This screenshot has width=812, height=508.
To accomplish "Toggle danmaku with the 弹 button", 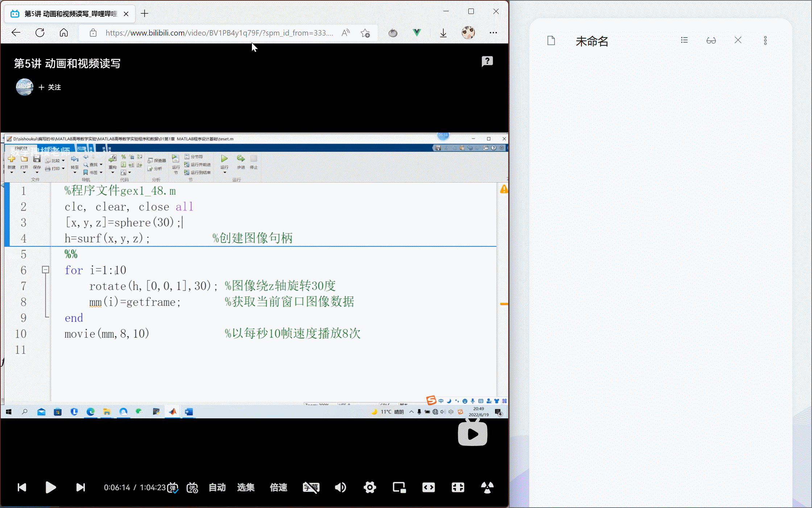I will [x=173, y=487].
